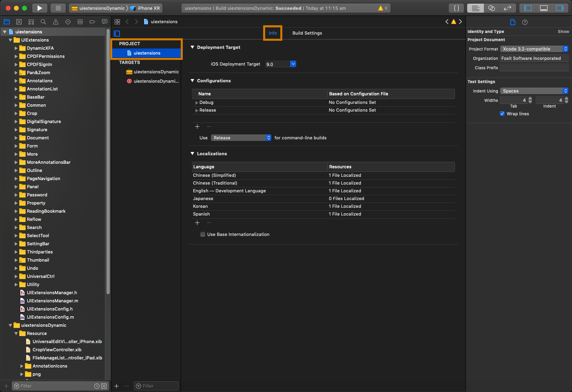Open the Indent Using Spaces dropdown

click(534, 91)
